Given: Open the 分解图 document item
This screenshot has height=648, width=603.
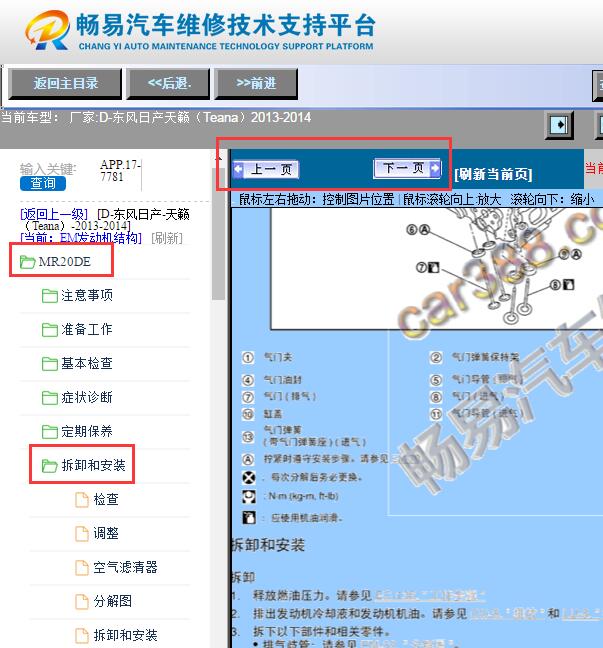Looking at the screenshot, I should [113, 601].
